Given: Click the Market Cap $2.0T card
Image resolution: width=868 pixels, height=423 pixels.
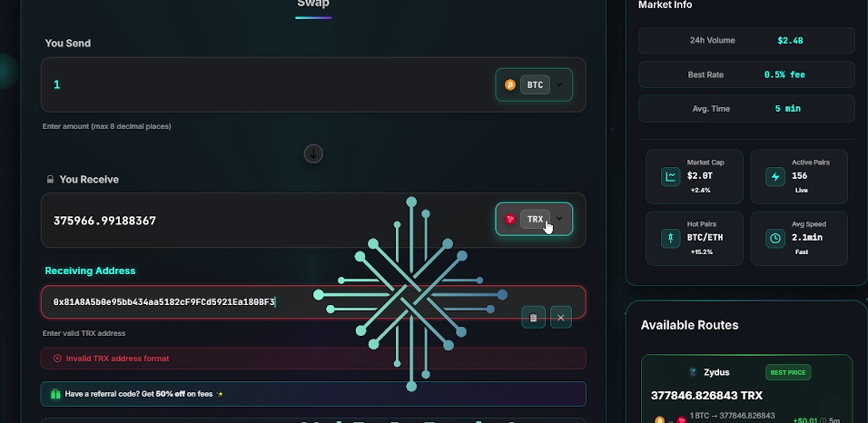Looking at the screenshot, I should click(695, 177).
